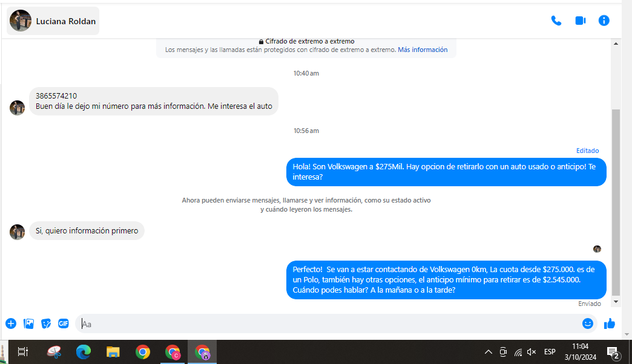Open conversation information panel icon
632x364 pixels.
[604, 21]
